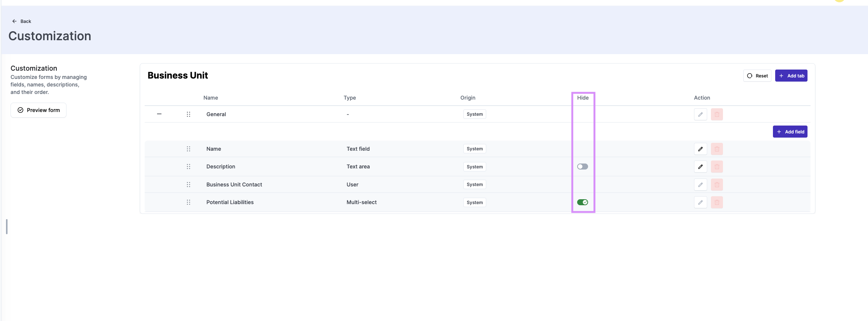Click drag handle for Description row
This screenshot has width=868, height=321.
tap(189, 167)
